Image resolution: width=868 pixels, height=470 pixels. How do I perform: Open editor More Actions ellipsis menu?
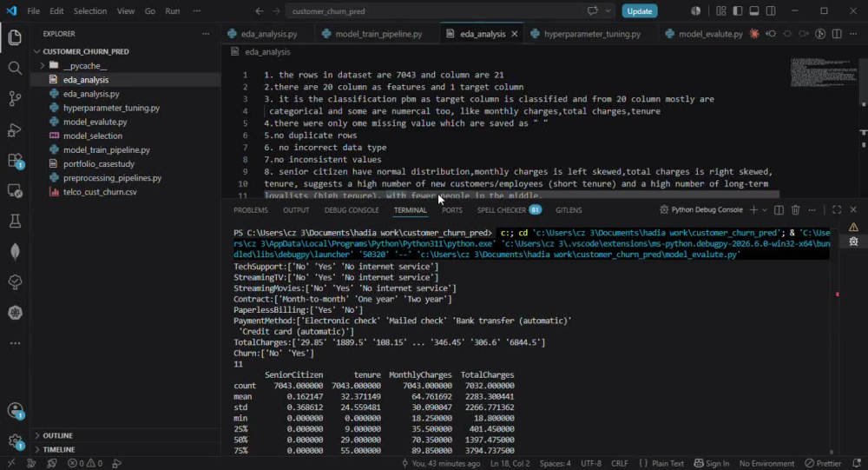tap(853, 34)
